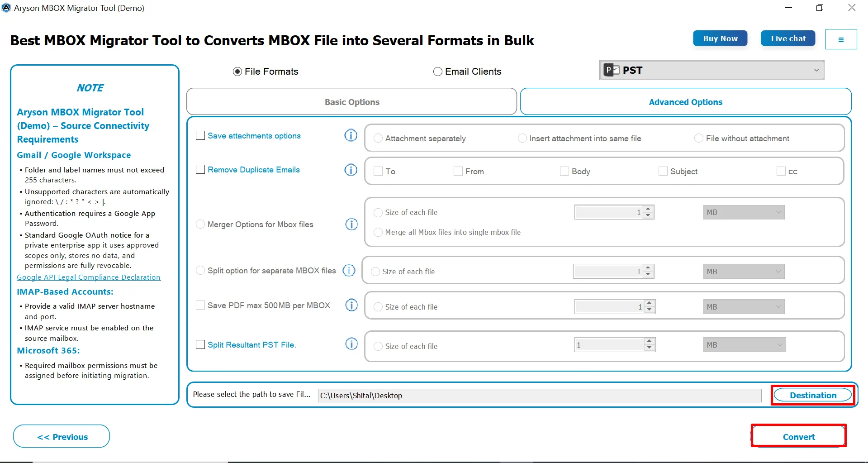The height and width of the screenshot is (463, 868).
Task: Click info icon beside Split Resultant PST File
Action: (x=351, y=344)
